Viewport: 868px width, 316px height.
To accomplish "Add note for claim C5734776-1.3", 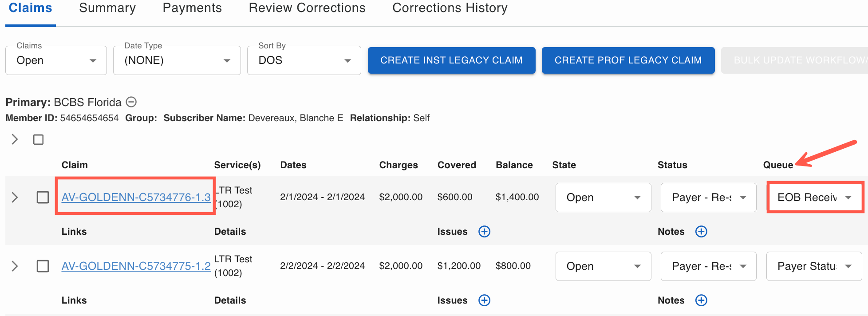I will click(701, 232).
